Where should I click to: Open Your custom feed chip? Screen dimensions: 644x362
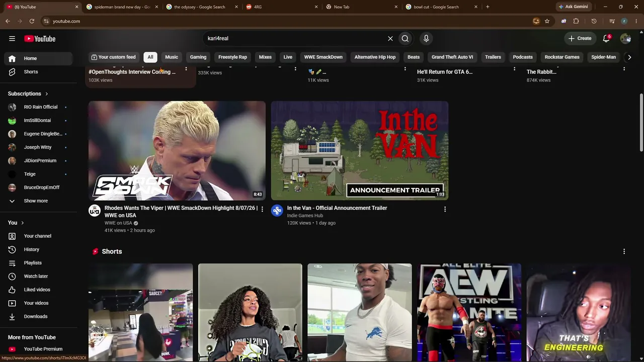(x=113, y=57)
